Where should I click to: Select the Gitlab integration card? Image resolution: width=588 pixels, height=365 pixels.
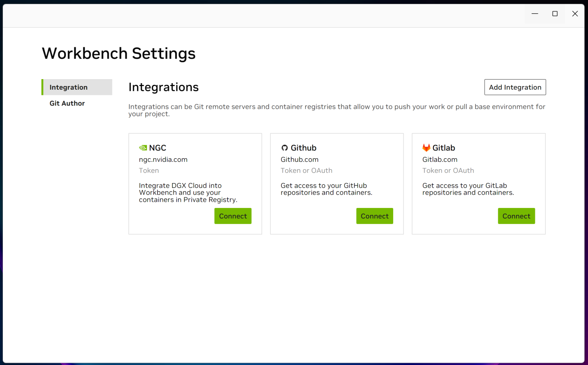point(479,184)
